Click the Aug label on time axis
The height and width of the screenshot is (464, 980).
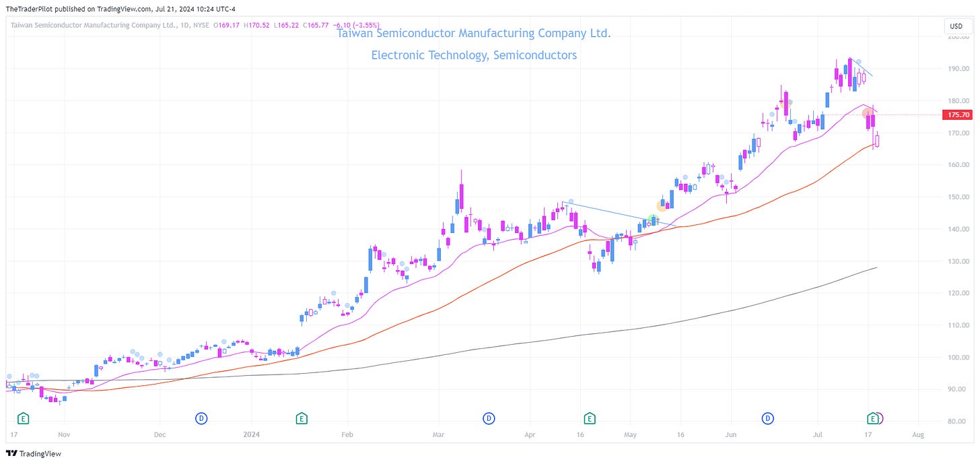918,435
